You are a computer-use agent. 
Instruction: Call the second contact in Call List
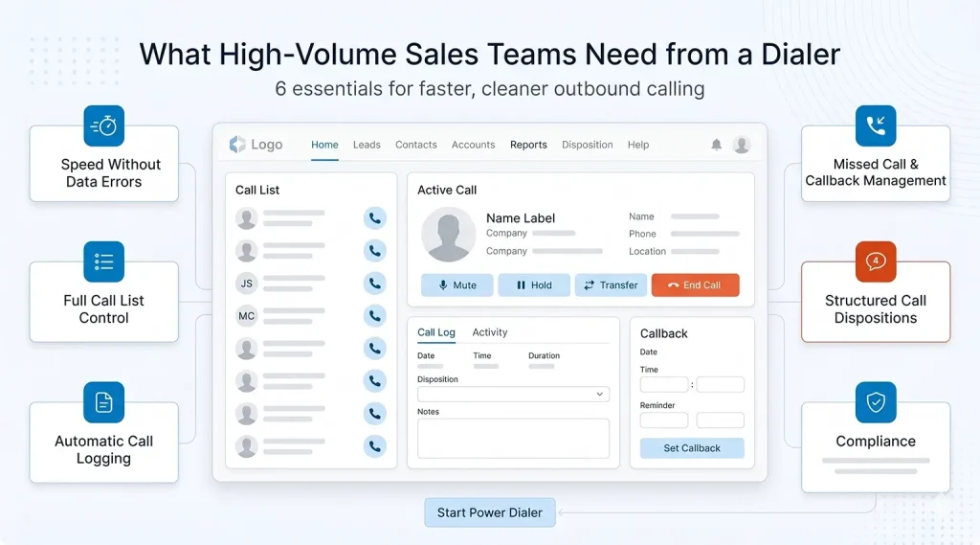pyautogui.click(x=374, y=251)
